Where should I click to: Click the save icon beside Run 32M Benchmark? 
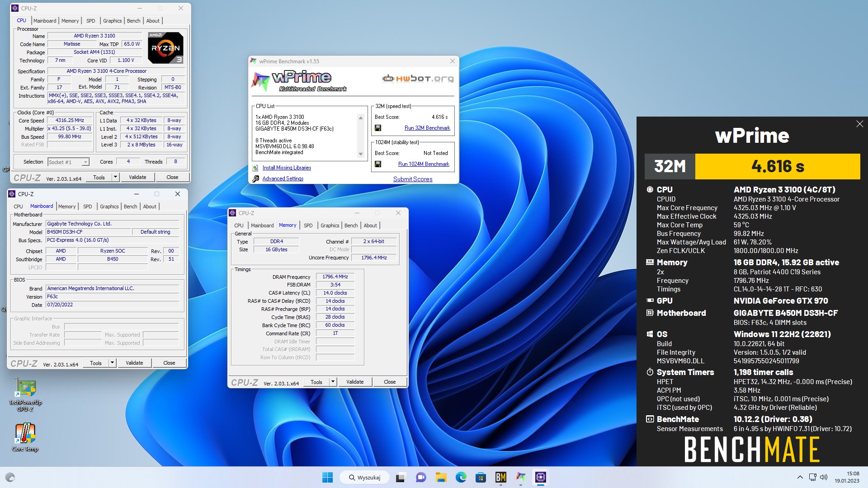click(x=378, y=128)
